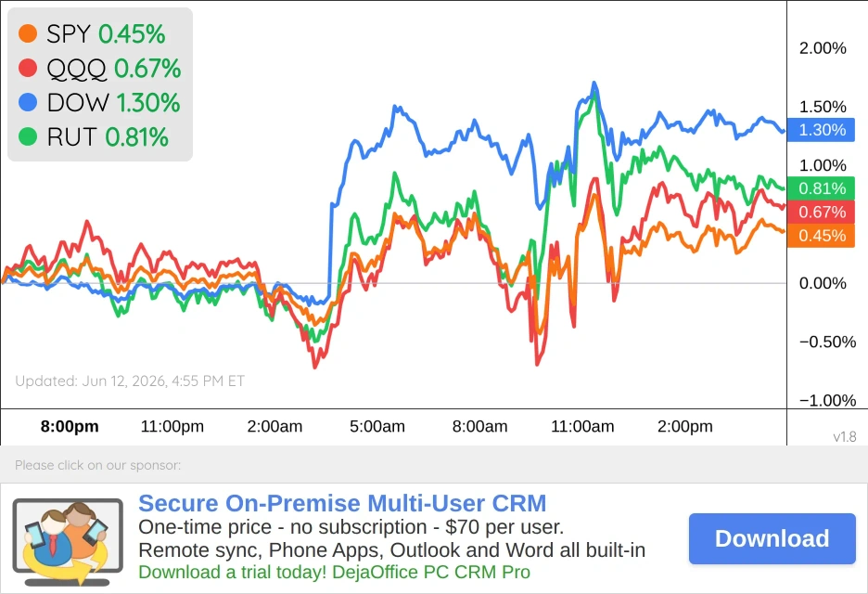
Task: Open Secure On-Premise Multi-User CRM link
Action: pos(342,503)
